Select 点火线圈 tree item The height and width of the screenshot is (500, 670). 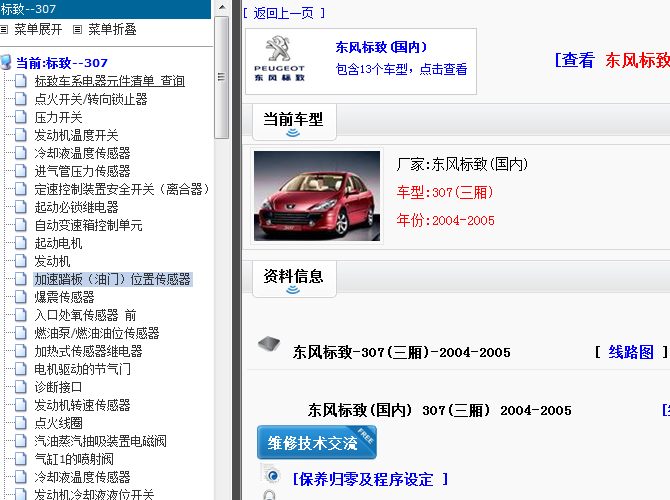tap(58, 423)
